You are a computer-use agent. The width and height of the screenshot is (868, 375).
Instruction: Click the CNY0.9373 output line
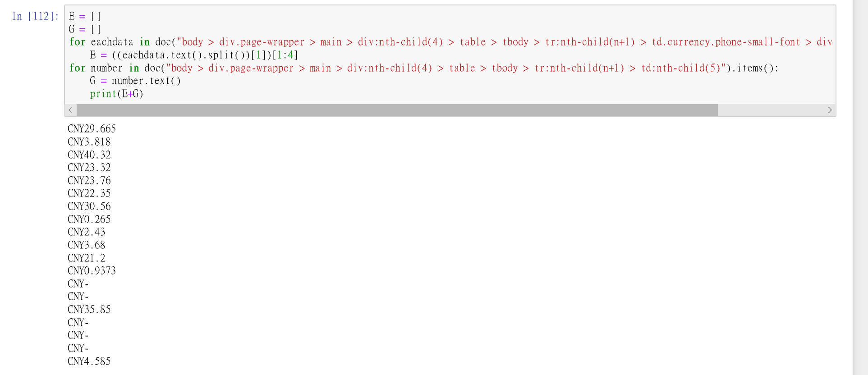tap(92, 270)
